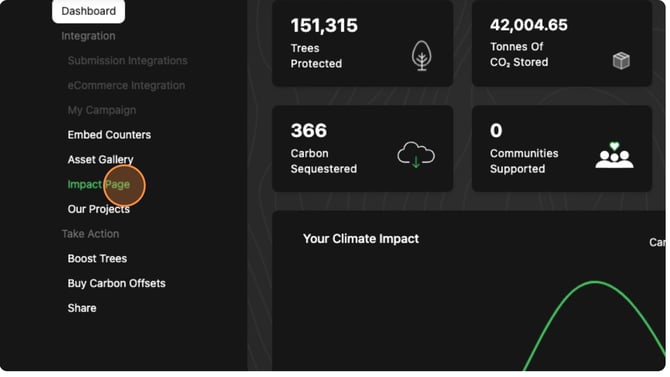Screen dimensions: 670x377
Task: Expand the Take Action section heading
Action: pyautogui.click(x=90, y=234)
